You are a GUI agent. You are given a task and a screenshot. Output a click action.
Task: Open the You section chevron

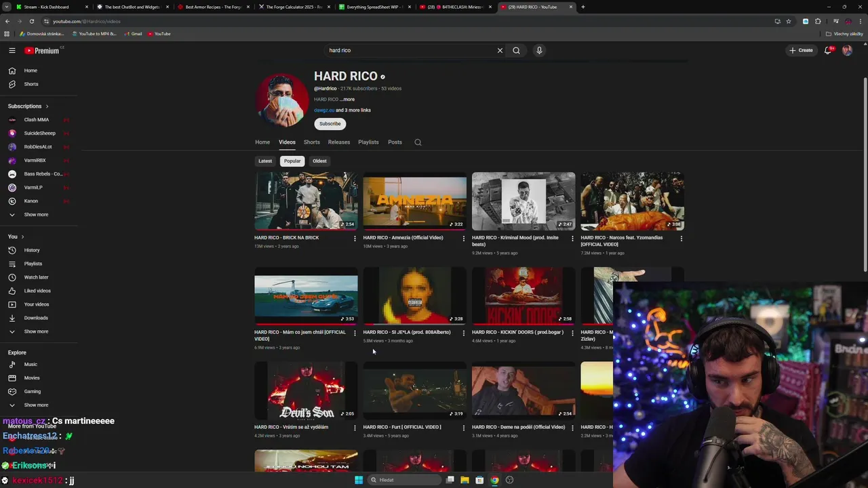(22, 237)
